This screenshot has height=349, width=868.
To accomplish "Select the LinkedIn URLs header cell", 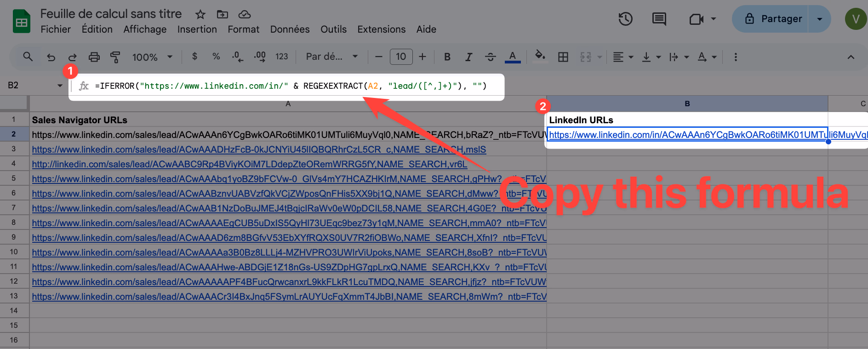I will click(x=687, y=120).
